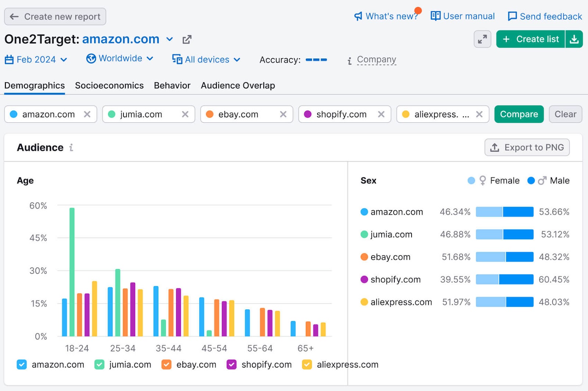Click the blue color dot on the amazon.com chip
The image size is (588, 391).
[x=14, y=114]
